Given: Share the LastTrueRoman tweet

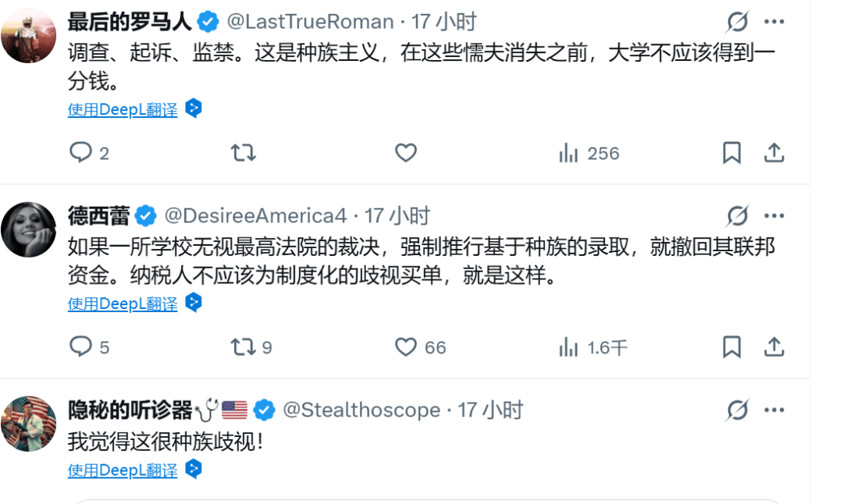Looking at the screenshot, I should (774, 153).
